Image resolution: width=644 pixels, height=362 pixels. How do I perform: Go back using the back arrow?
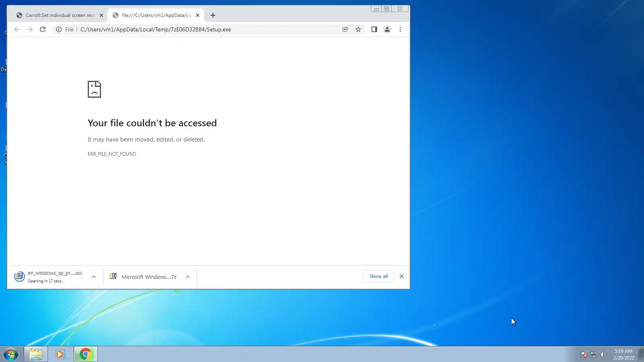17,29
